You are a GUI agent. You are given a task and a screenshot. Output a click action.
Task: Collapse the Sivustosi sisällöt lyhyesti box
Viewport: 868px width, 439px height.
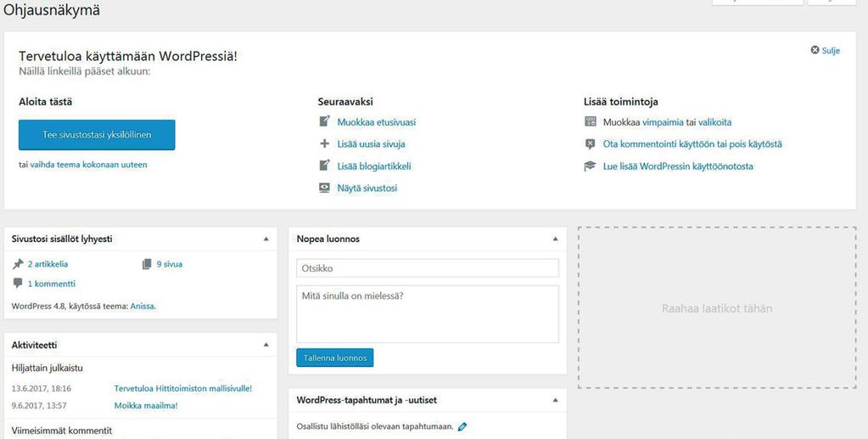[266, 239]
